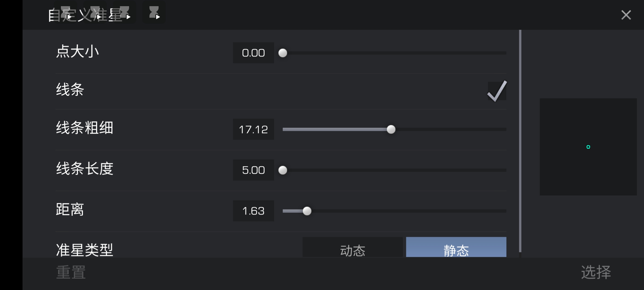Click the first hourglass play icon

click(x=66, y=13)
